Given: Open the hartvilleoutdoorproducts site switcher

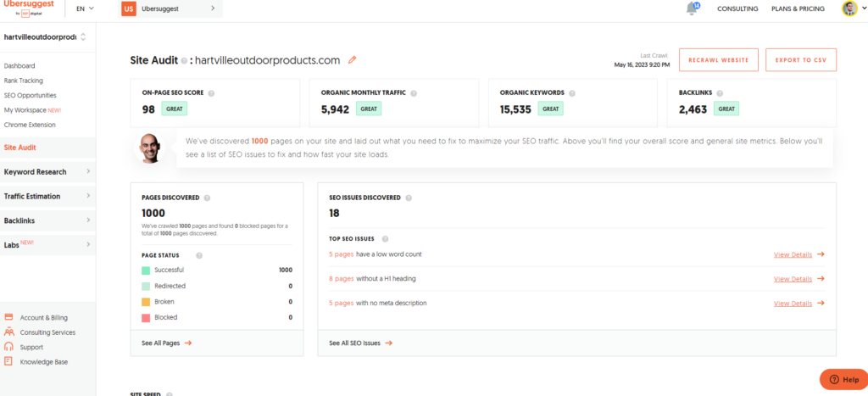Looking at the screenshot, I should pos(45,37).
